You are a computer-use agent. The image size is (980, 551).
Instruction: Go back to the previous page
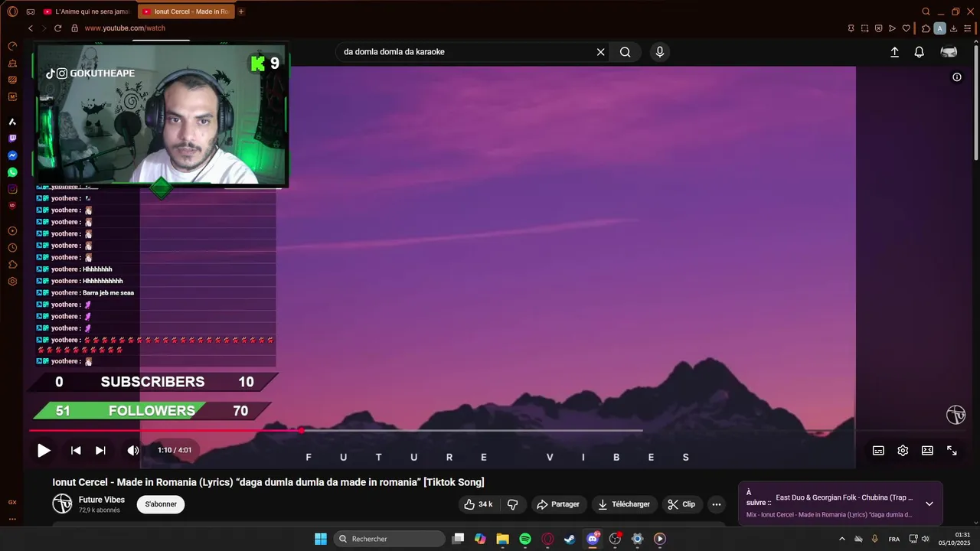(x=31, y=28)
